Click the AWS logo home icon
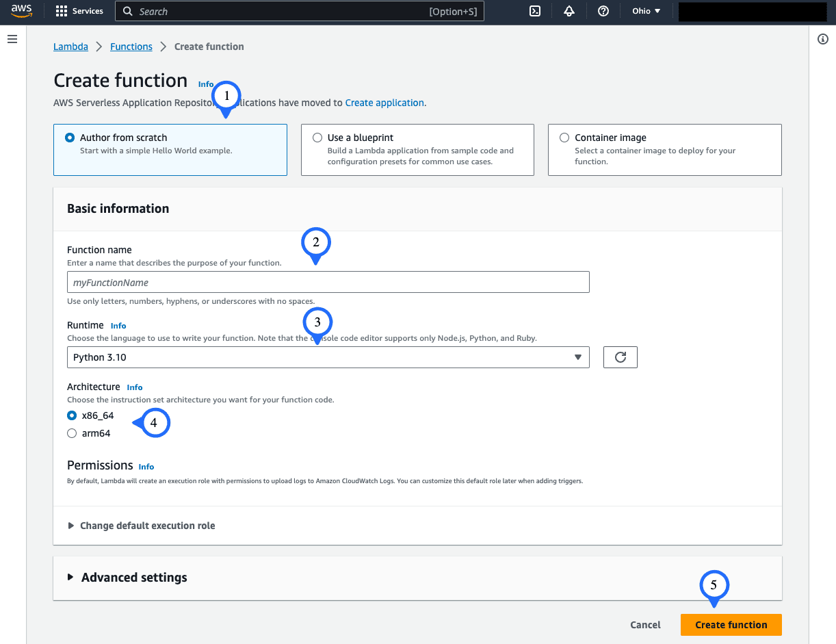836x644 pixels. coord(22,11)
